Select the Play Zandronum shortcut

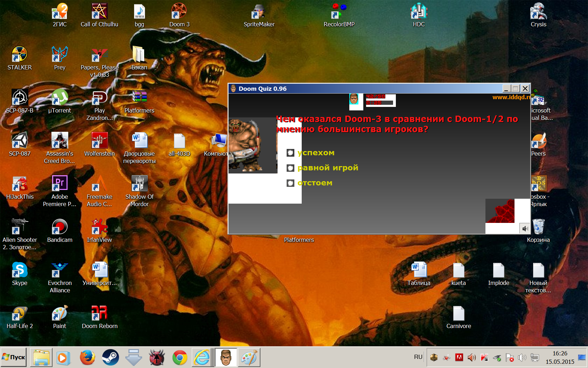(x=99, y=105)
